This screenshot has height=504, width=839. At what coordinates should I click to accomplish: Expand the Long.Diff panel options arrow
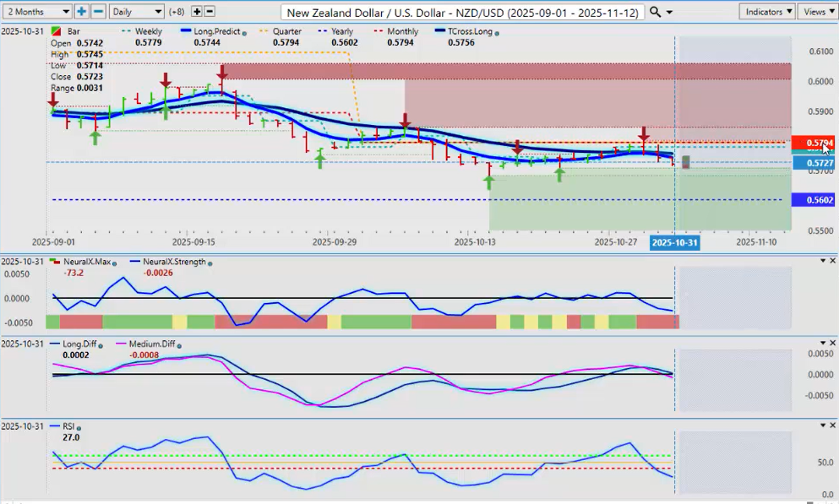coord(823,343)
